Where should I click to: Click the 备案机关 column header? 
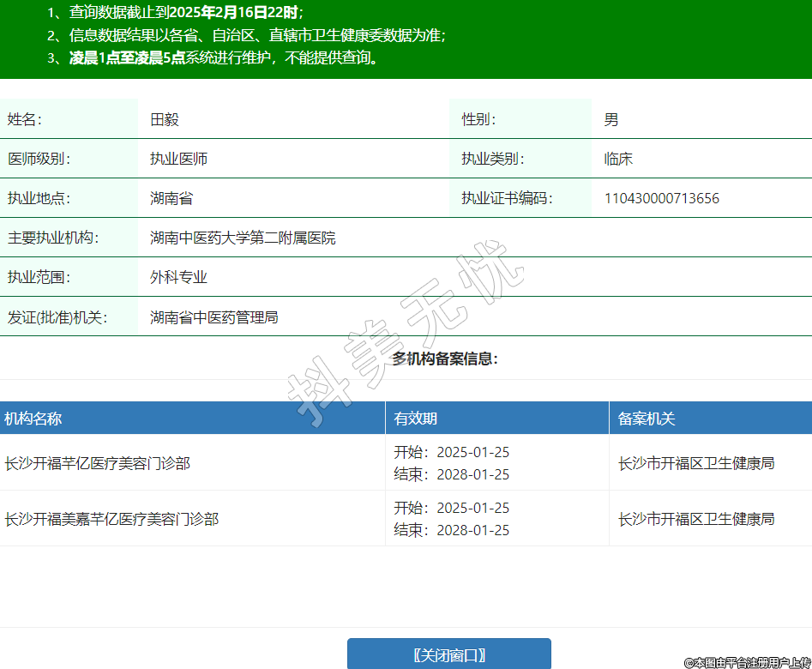point(647,419)
